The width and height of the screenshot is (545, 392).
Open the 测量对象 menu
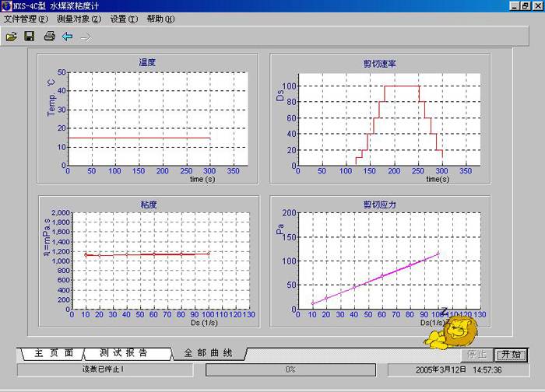[79, 19]
